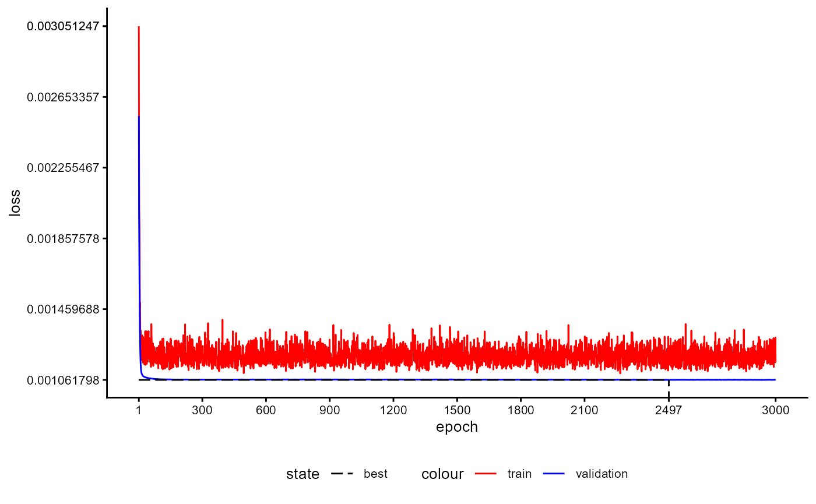Image resolution: width=816 pixels, height=504 pixels.
Task: Click the y-axis label 0.001061798
Action: point(64,380)
